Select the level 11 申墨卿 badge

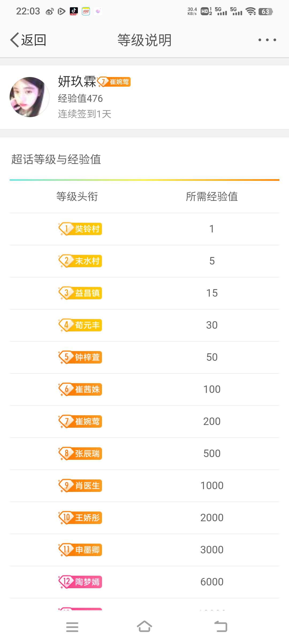[x=80, y=550]
